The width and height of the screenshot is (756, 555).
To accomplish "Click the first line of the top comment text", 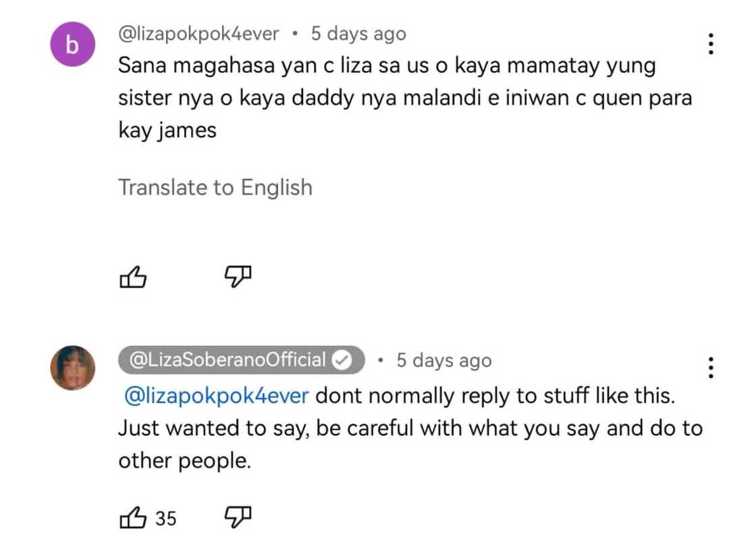I will [387, 66].
